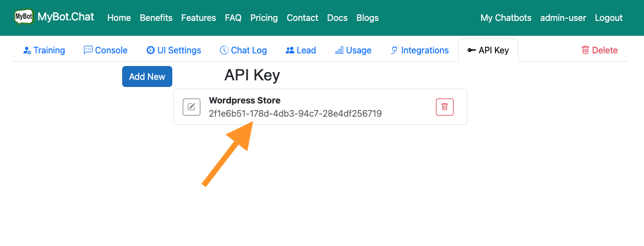Viewport: 644px width, 246px height.
Task: Switch to the Lead tab
Action: (301, 50)
